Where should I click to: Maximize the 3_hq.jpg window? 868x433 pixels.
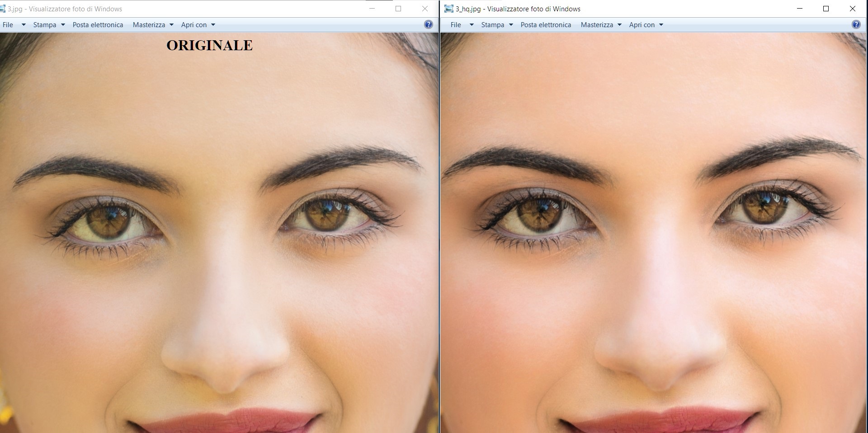click(x=826, y=9)
